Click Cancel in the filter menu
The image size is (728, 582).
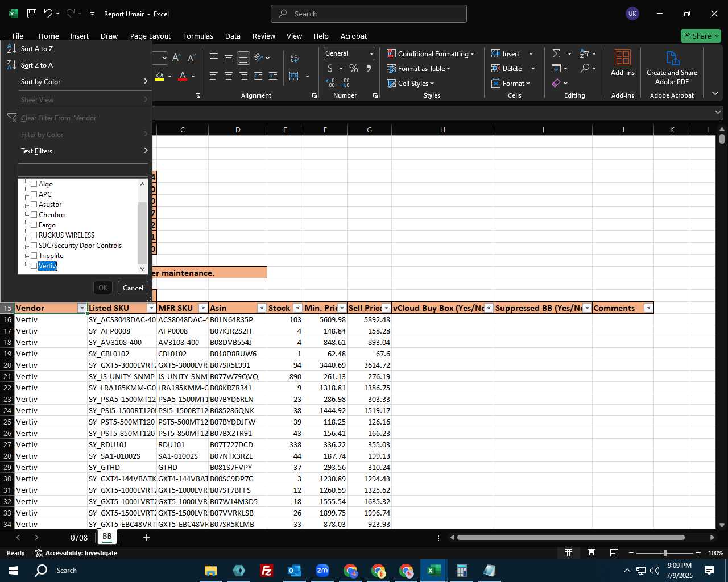pos(133,288)
